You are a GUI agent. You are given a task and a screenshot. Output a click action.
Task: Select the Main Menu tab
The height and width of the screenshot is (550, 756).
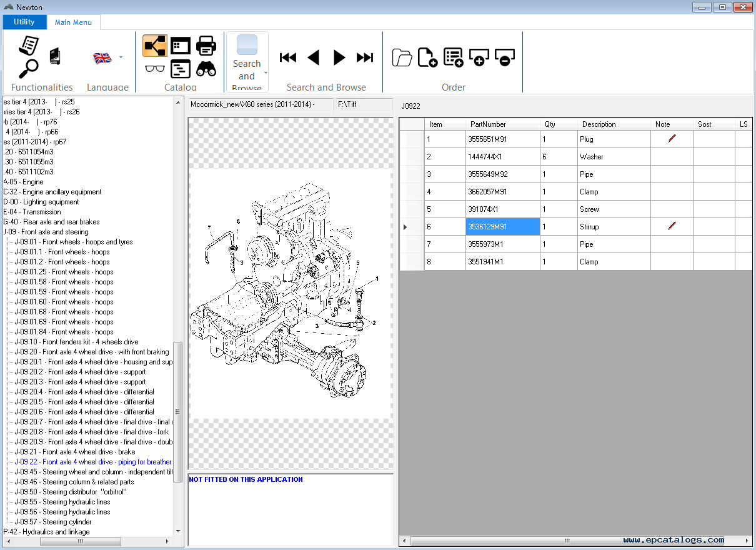[73, 22]
